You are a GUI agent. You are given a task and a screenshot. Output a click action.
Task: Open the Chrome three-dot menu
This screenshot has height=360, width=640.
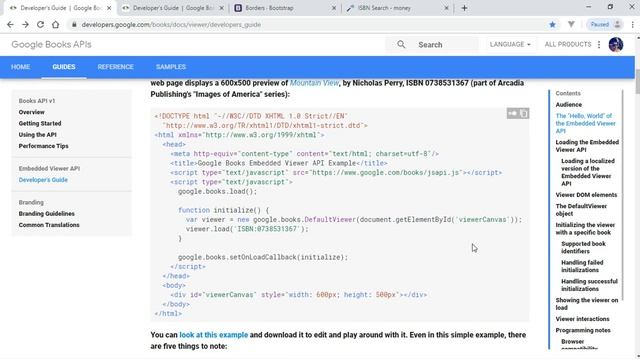click(x=632, y=24)
